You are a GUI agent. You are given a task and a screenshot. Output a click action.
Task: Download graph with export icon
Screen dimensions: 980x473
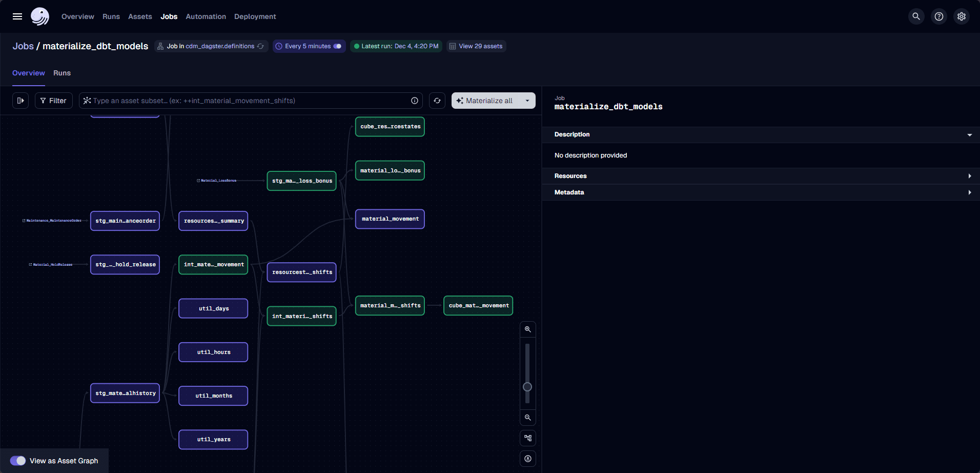click(x=527, y=459)
